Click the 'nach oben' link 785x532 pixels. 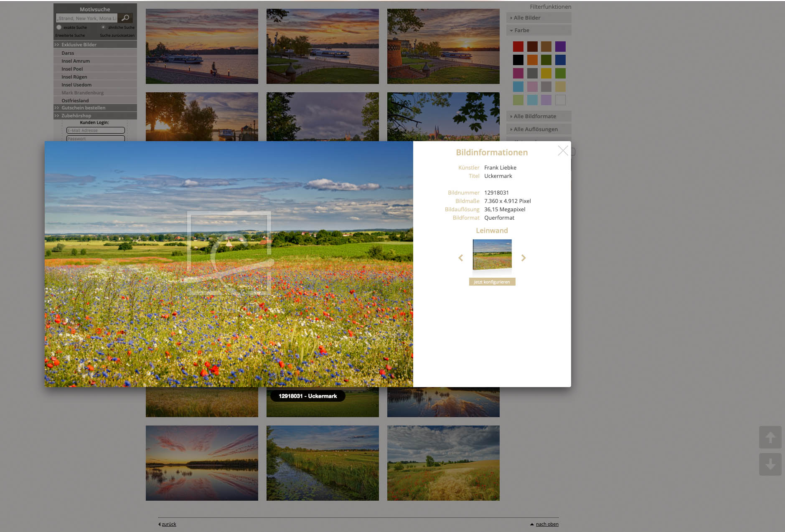pos(547,524)
